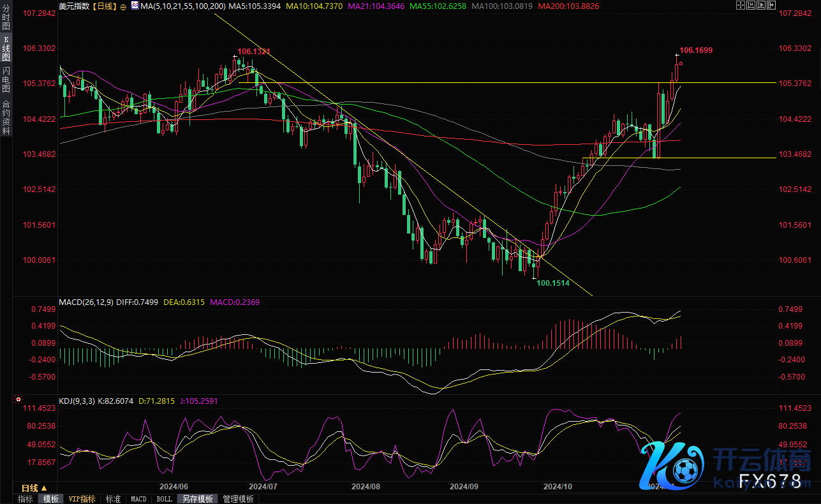
Task: Open the 模板 menu in bottom bar
Action: 51,499
